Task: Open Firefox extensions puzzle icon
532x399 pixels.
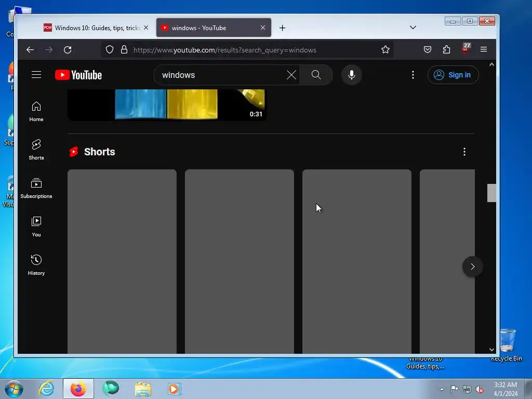Action: [x=446, y=49]
